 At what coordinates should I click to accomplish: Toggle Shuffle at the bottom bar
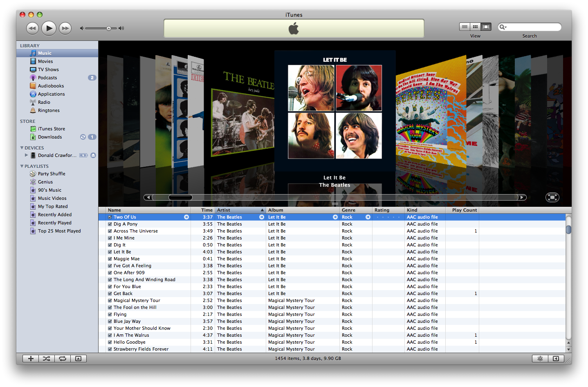point(47,358)
